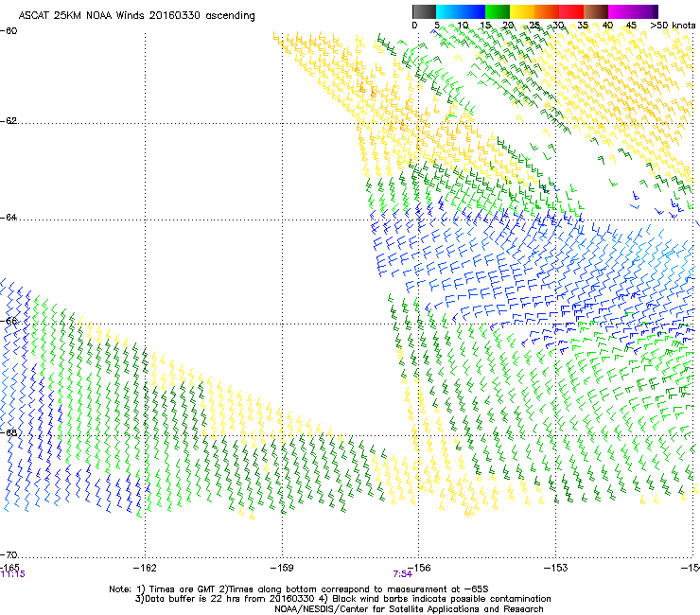The width and height of the screenshot is (700, 615).
Task: Click the '40' legend label
Action: tap(607, 26)
